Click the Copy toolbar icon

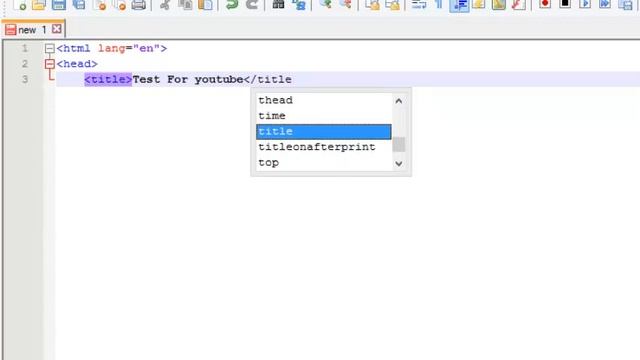point(186,4)
